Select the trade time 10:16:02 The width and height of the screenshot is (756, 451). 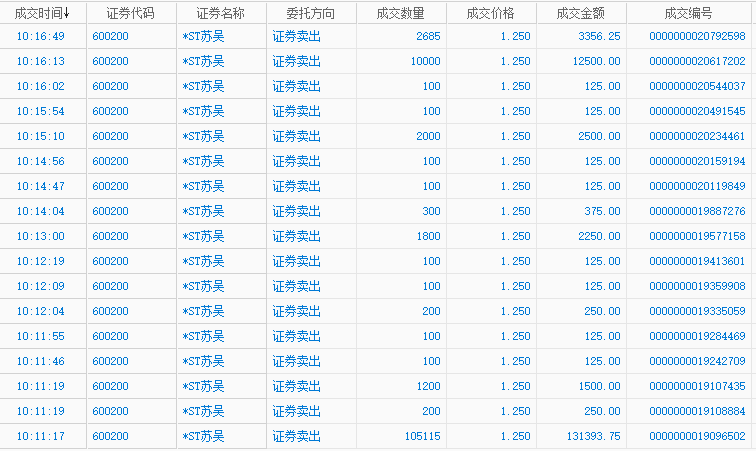point(40,86)
